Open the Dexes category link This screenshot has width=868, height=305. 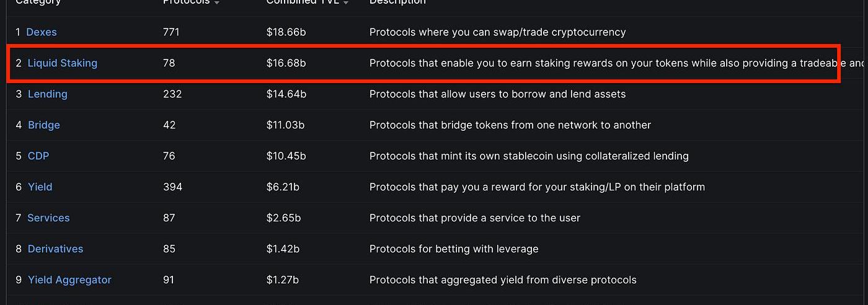(x=42, y=32)
